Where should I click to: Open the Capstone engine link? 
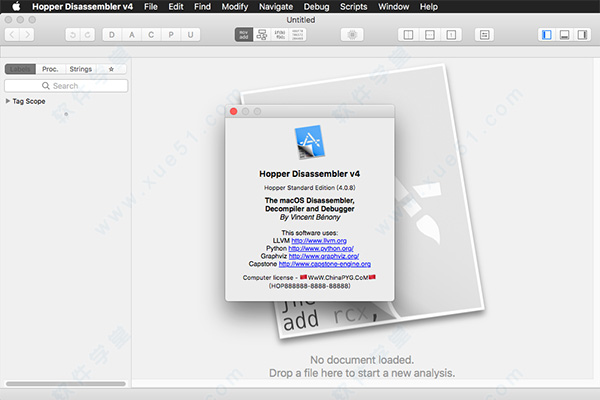point(324,264)
